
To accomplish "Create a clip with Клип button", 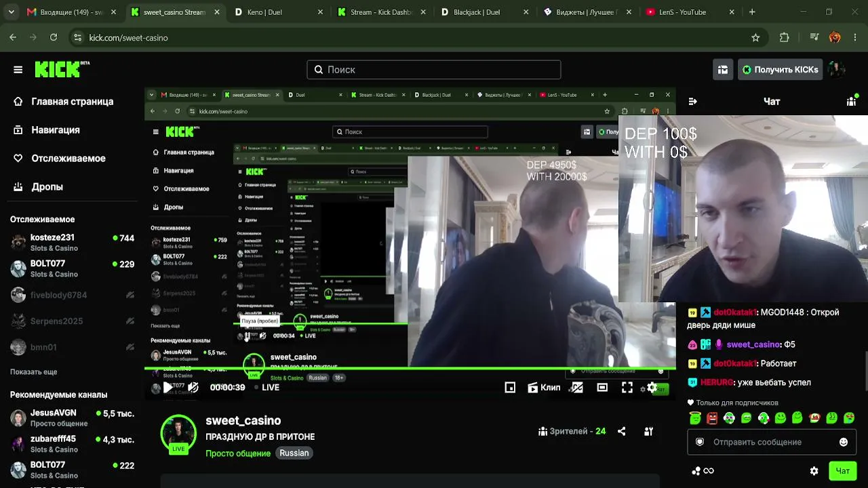I will click(x=545, y=388).
